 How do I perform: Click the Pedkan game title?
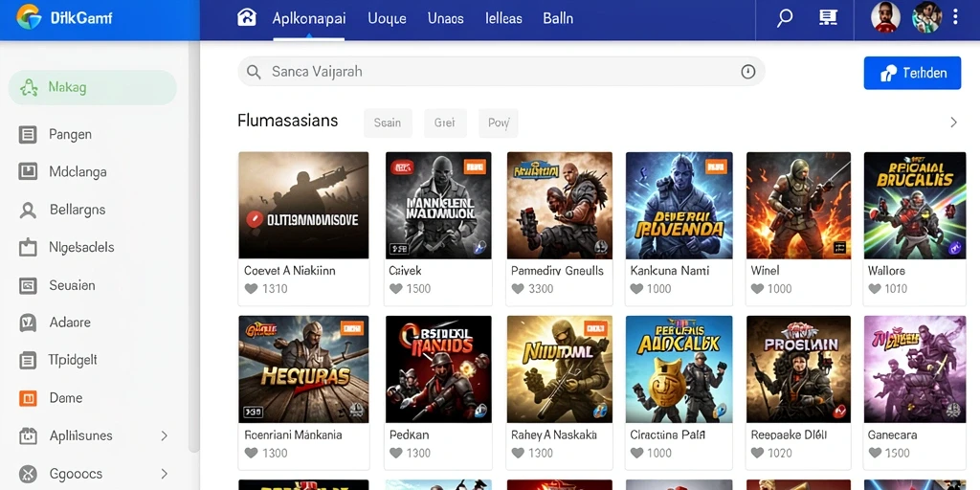click(x=410, y=434)
